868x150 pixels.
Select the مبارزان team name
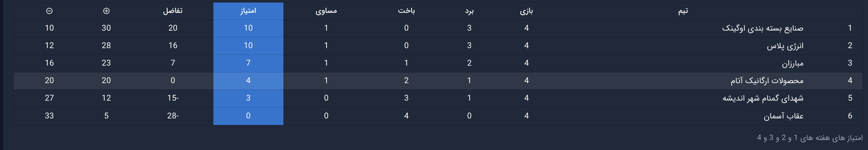792,63
